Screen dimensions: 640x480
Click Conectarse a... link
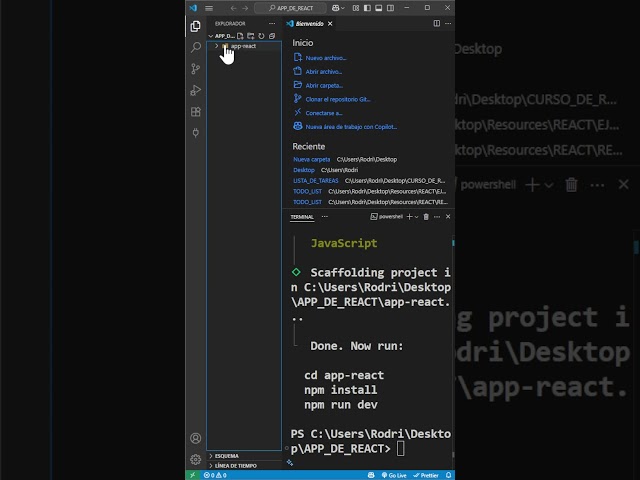tap(324, 113)
